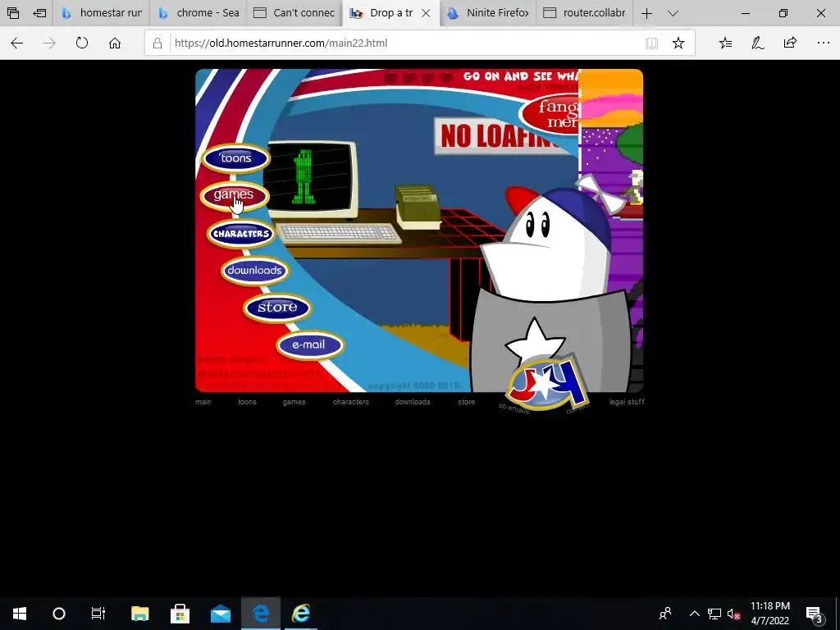Click the footer 'sb emails' link
This screenshot has height=630, width=840.
(514, 409)
